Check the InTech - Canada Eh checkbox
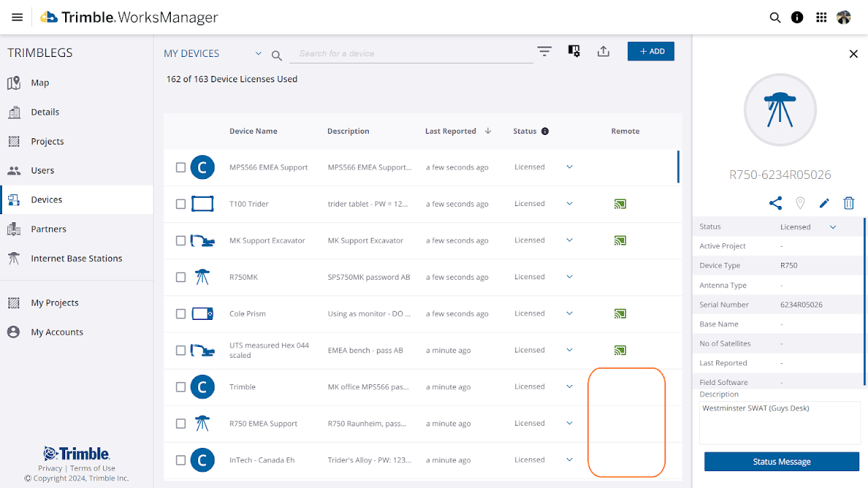This screenshot has width=868, height=488. click(181, 460)
